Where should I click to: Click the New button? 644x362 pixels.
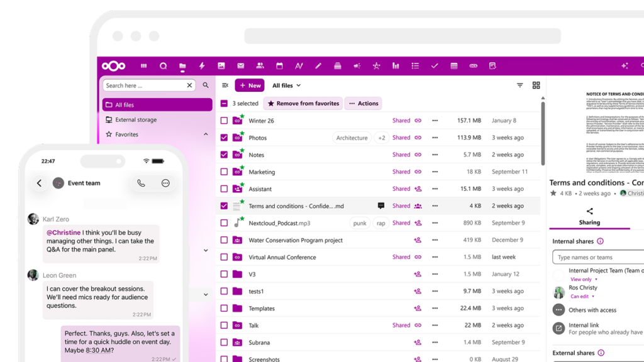point(250,85)
